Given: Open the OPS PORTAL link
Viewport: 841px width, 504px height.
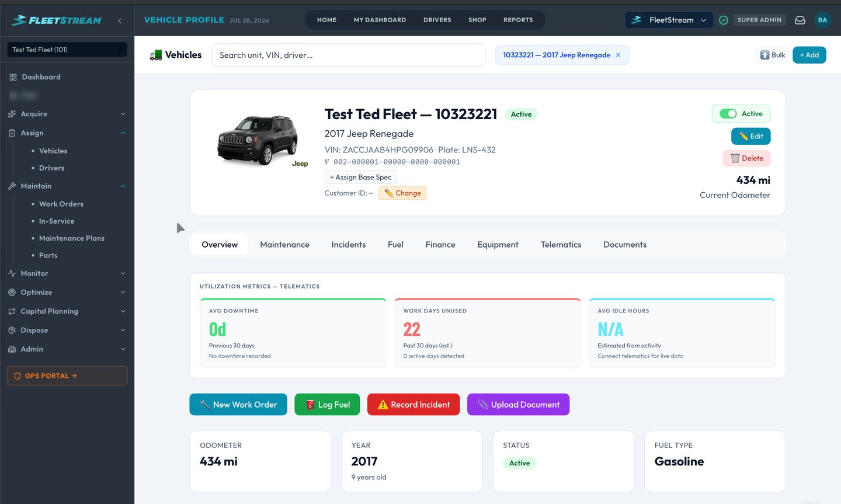Looking at the screenshot, I should coord(67,376).
